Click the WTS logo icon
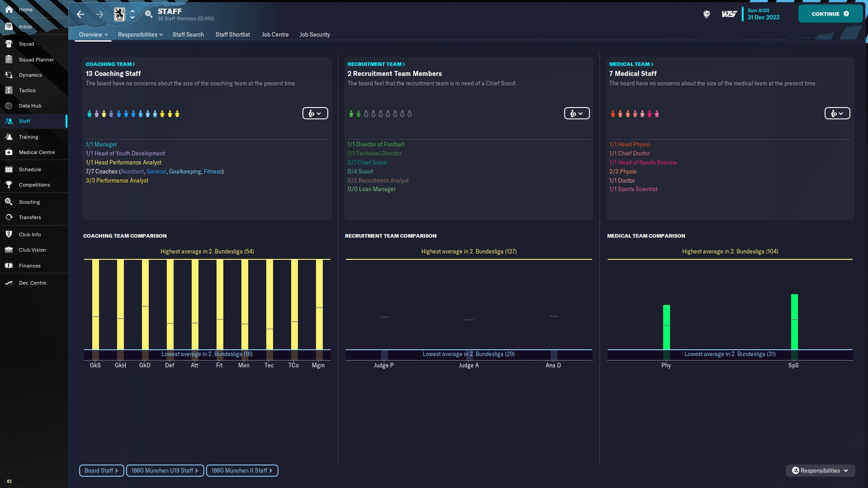Image resolution: width=868 pixels, height=488 pixels. point(729,14)
